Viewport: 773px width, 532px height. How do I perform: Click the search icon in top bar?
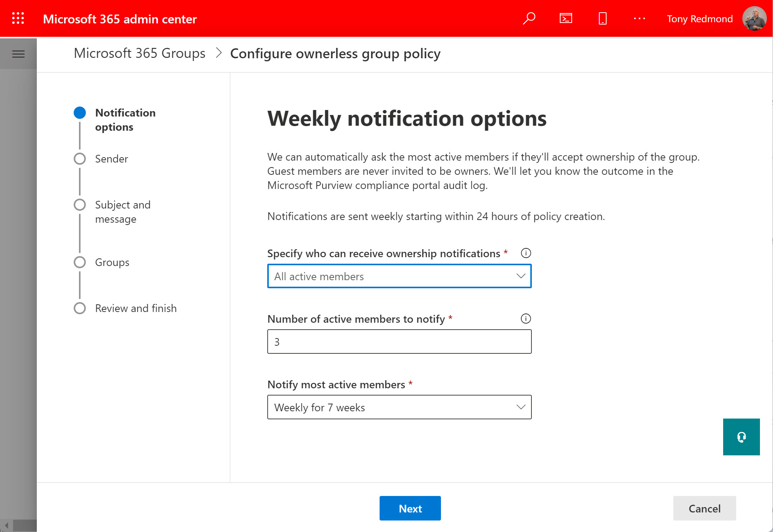coord(529,18)
